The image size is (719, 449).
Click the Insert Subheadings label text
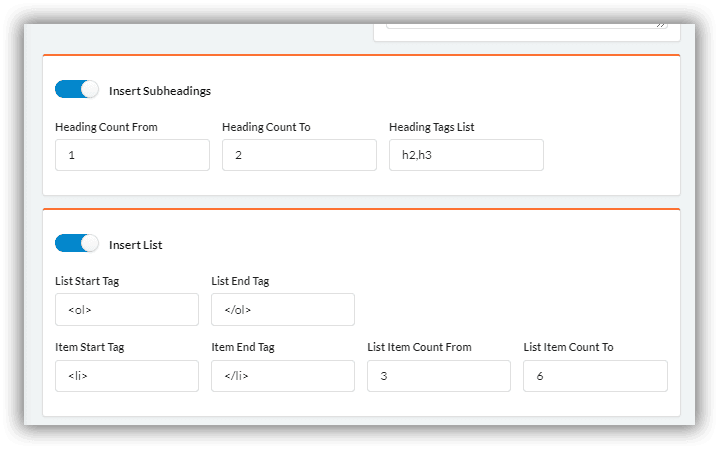click(160, 91)
